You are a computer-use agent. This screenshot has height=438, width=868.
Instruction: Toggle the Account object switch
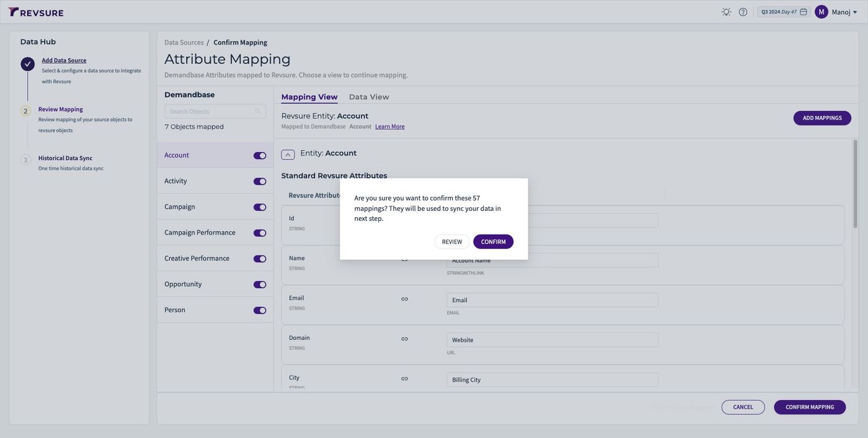pos(260,156)
